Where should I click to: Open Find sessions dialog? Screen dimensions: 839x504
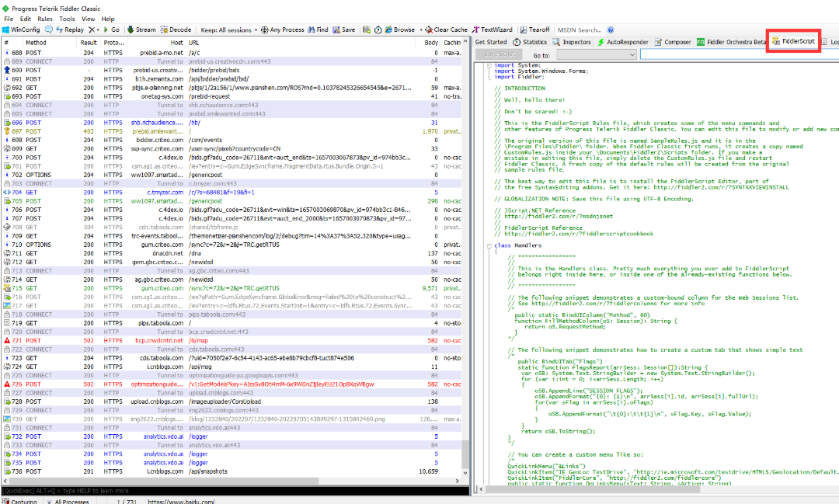pos(318,30)
